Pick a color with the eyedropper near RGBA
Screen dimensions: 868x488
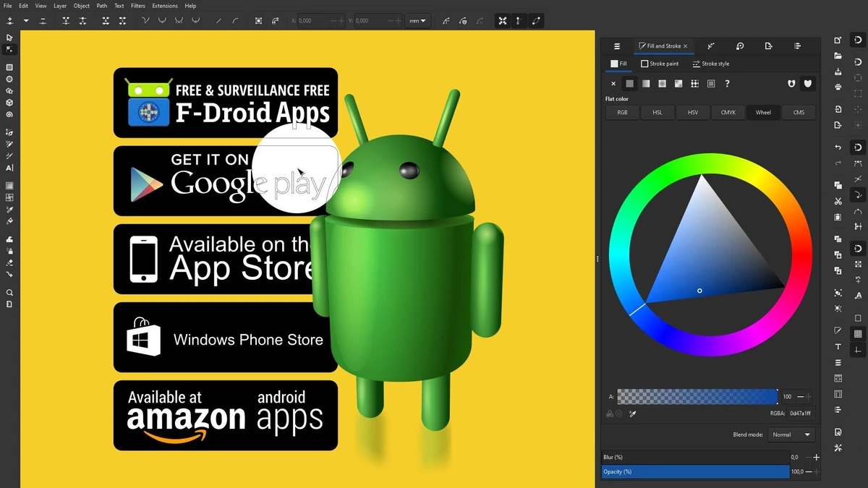click(x=632, y=414)
